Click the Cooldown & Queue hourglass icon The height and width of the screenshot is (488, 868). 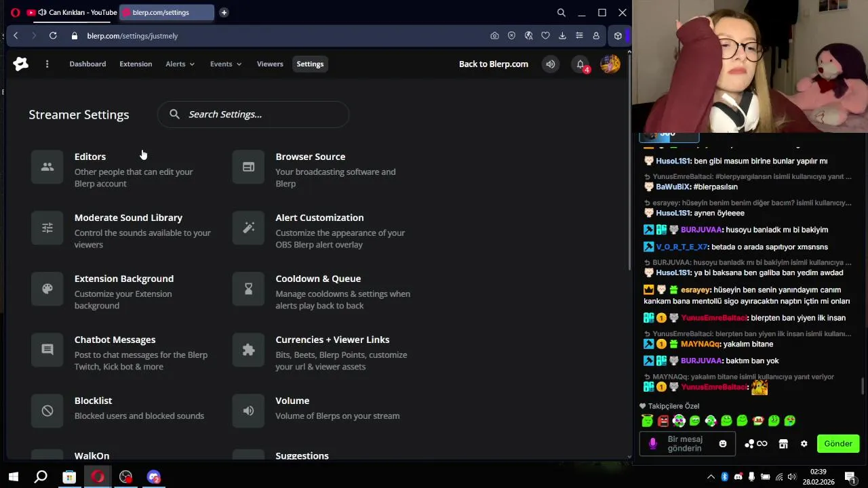[x=248, y=289]
